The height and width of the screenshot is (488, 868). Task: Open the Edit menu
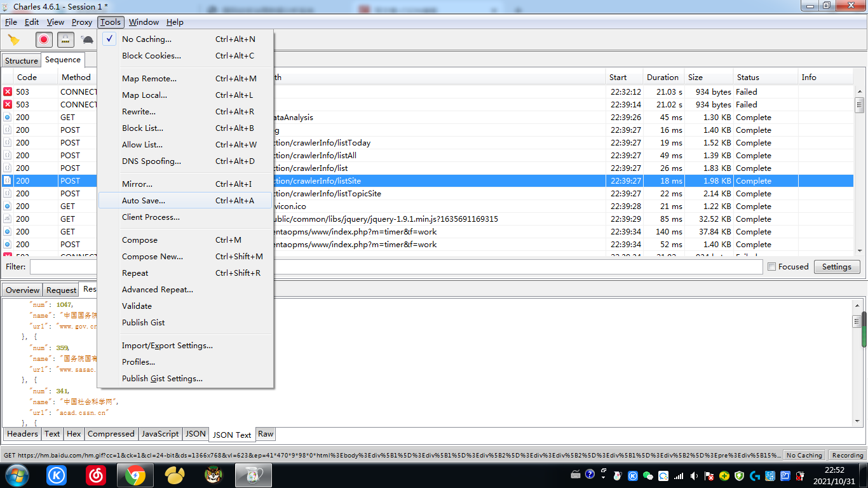[32, 22]
